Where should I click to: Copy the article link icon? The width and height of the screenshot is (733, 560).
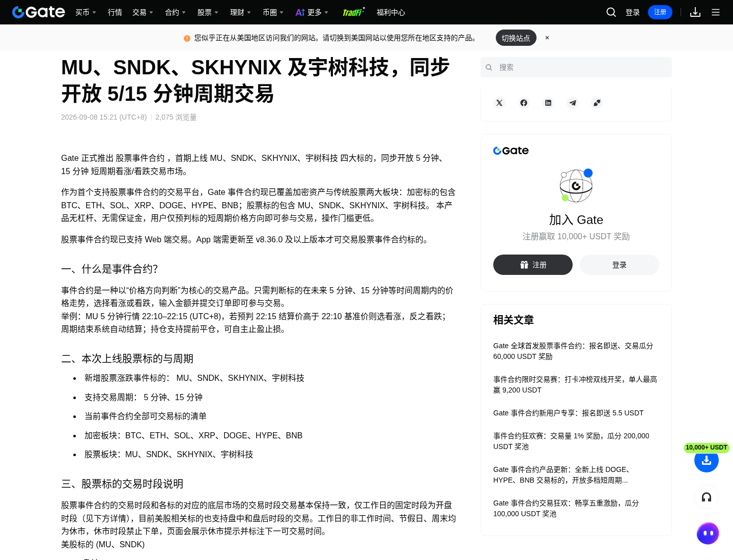(597, 103)
